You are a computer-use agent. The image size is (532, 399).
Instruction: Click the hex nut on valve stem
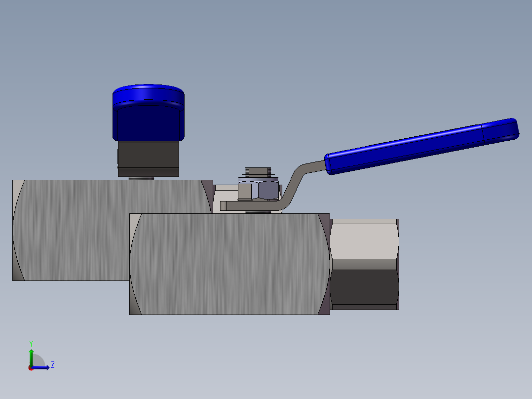point(258,191)
